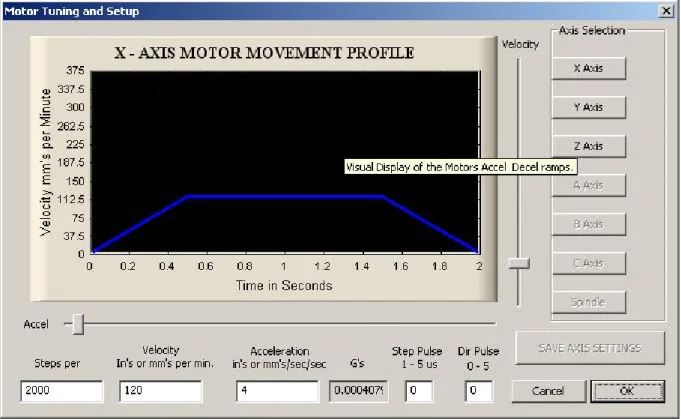Click the Dir Pulse input field

[x=479, y=391]
